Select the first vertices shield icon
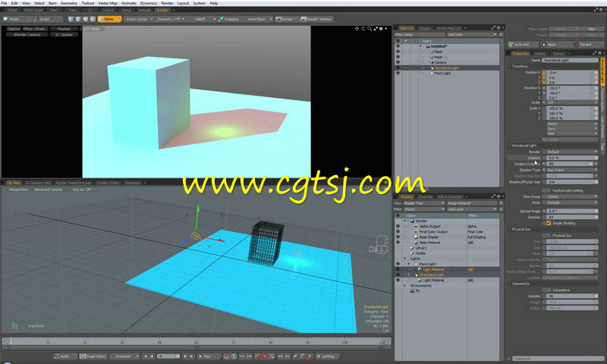Screen dimensions: 607x364 pyautogui.click(x=71, y=19)
